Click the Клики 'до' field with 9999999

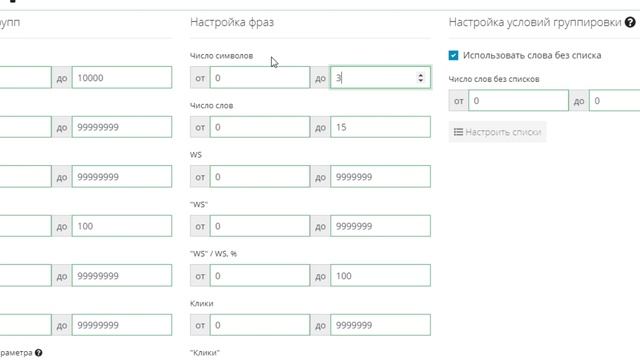pyautogui.click(x=380, y=325)
